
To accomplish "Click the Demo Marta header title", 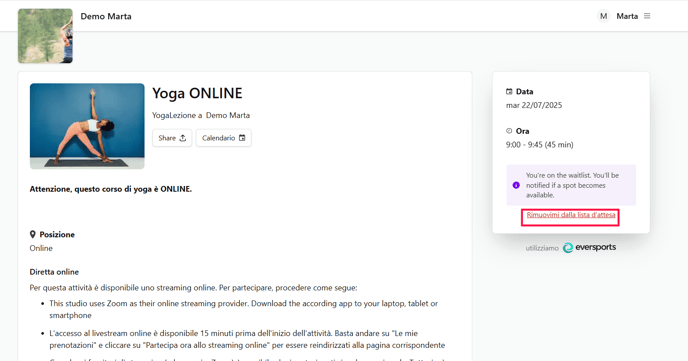I will [x=106, y=16].
